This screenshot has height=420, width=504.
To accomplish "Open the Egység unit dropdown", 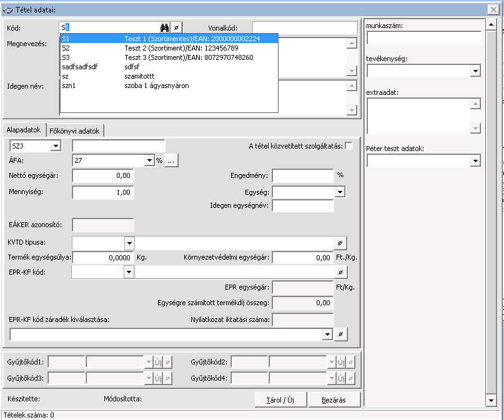I will point(340,192).
